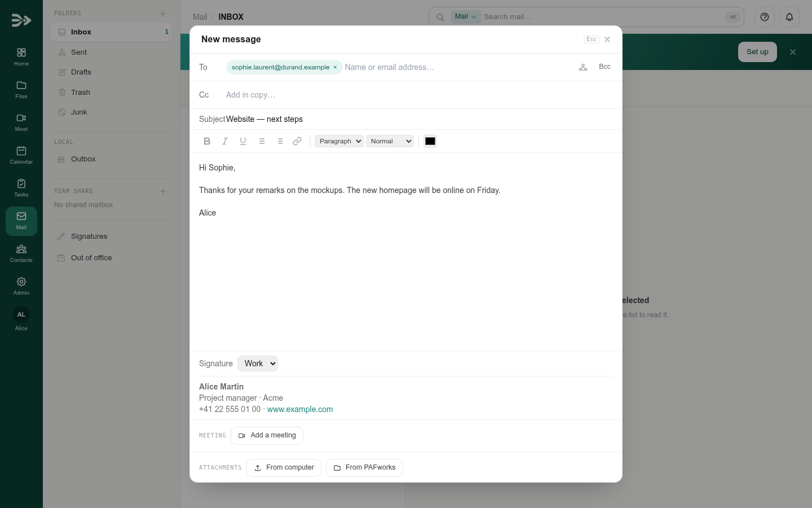Change the Work signature selection
812x508 pixels.
point(258,364)
